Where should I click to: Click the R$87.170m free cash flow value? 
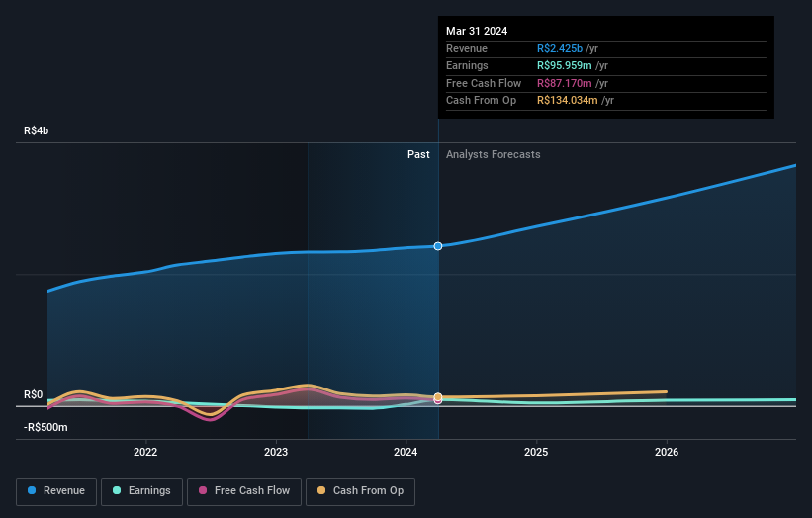coord(564,83)
